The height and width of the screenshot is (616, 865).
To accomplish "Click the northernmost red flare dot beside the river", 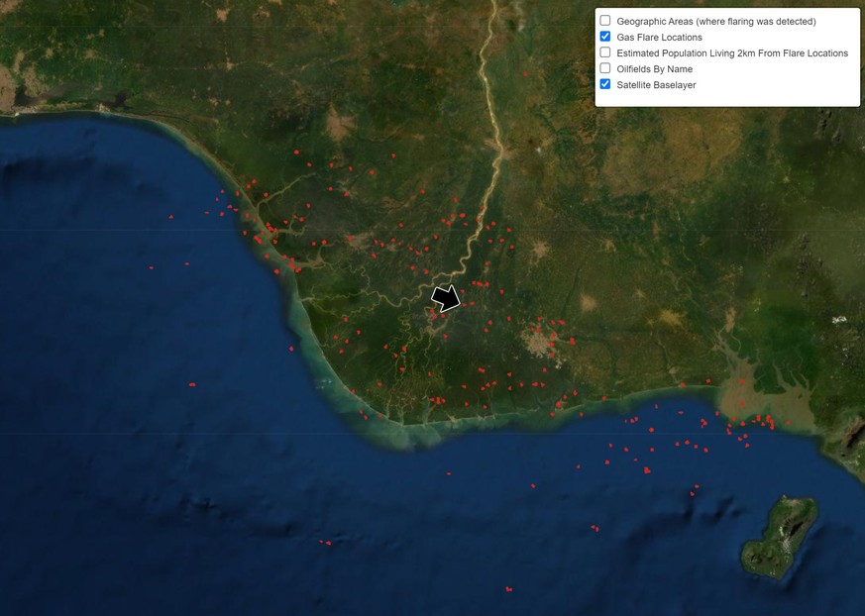I will point(524,73).
